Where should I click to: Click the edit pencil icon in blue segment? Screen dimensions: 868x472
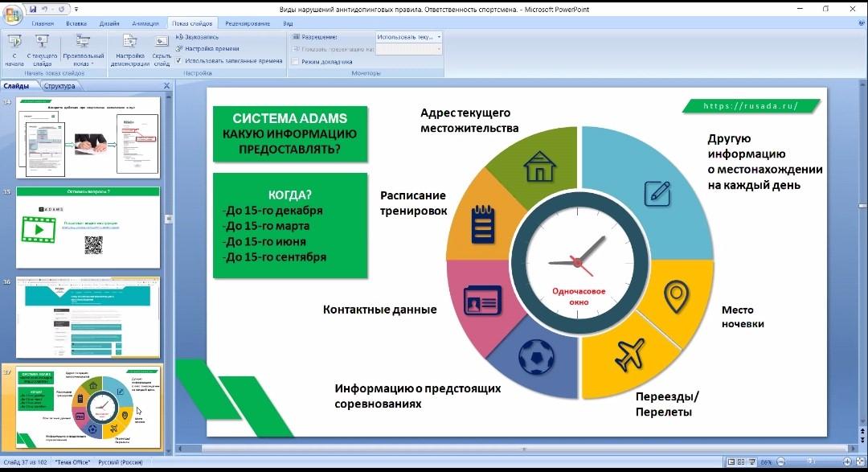click(657, 193)
